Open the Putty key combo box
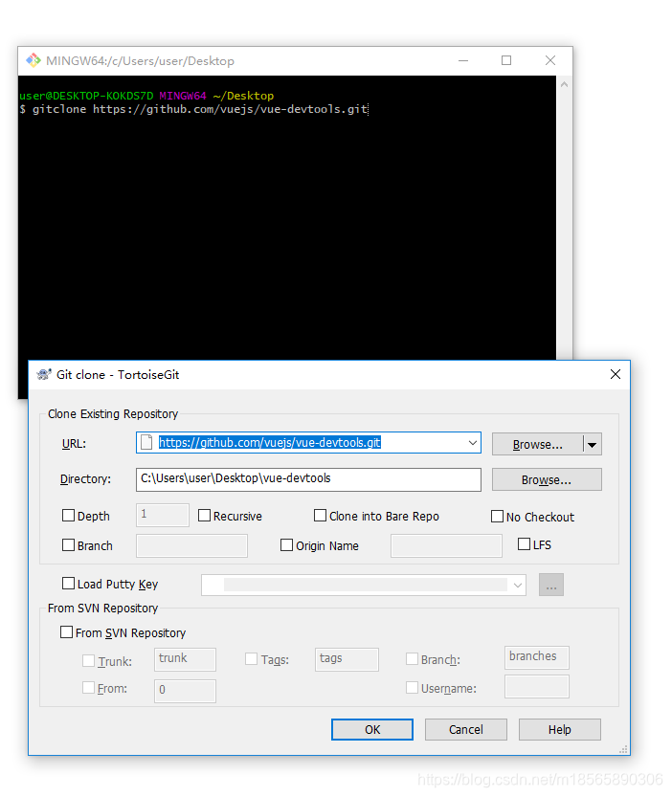 (364, 585)
